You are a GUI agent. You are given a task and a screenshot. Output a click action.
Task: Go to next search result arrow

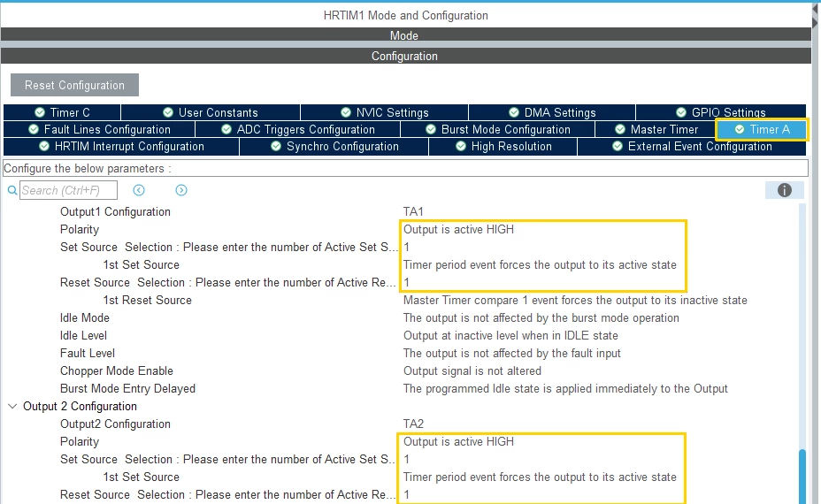pyautogui.click(x=181, y=190)
